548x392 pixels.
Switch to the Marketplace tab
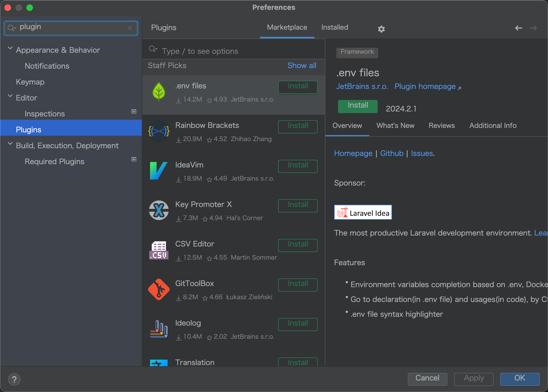[287, 27]
